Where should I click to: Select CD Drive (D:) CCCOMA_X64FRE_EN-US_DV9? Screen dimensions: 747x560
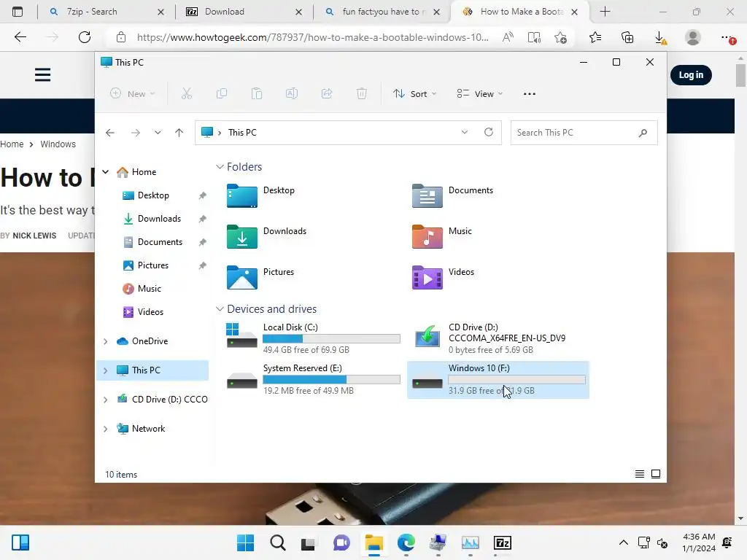pos(498,338)
